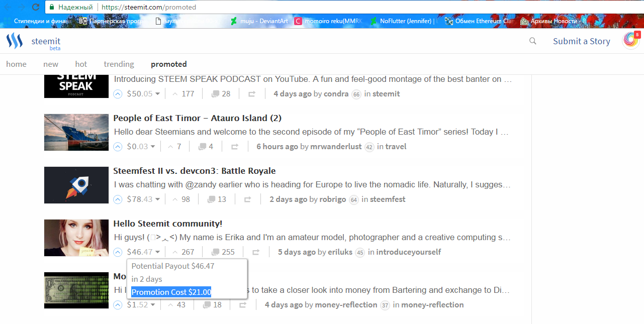Resteem the money-reflection post
The image size is (644, 324).
(x=243, y=305)
